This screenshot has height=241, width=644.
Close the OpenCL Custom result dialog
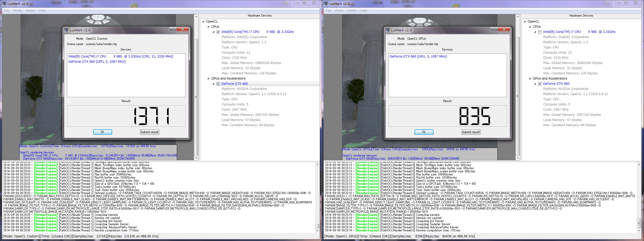[183, 29]
